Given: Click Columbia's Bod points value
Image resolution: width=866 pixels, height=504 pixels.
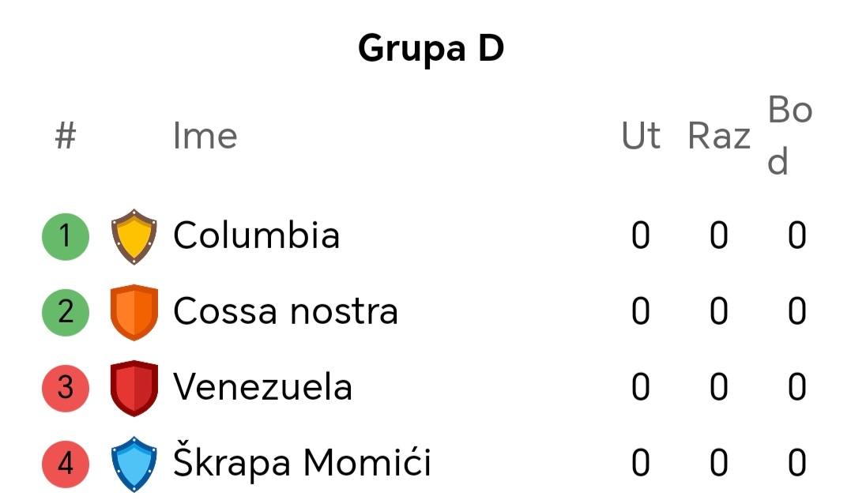Looking at the screenshot, I should tap(797, 235).
